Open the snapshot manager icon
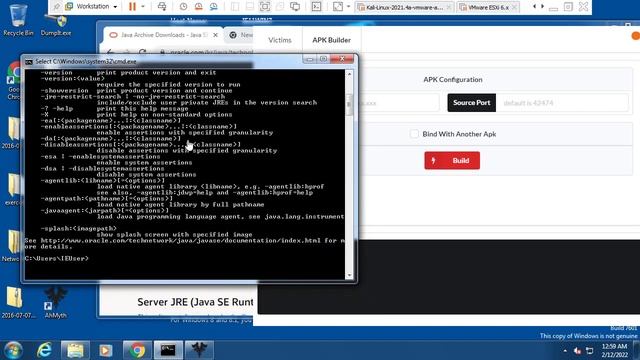This screenshot has height=360, width=640. point(213,7)
